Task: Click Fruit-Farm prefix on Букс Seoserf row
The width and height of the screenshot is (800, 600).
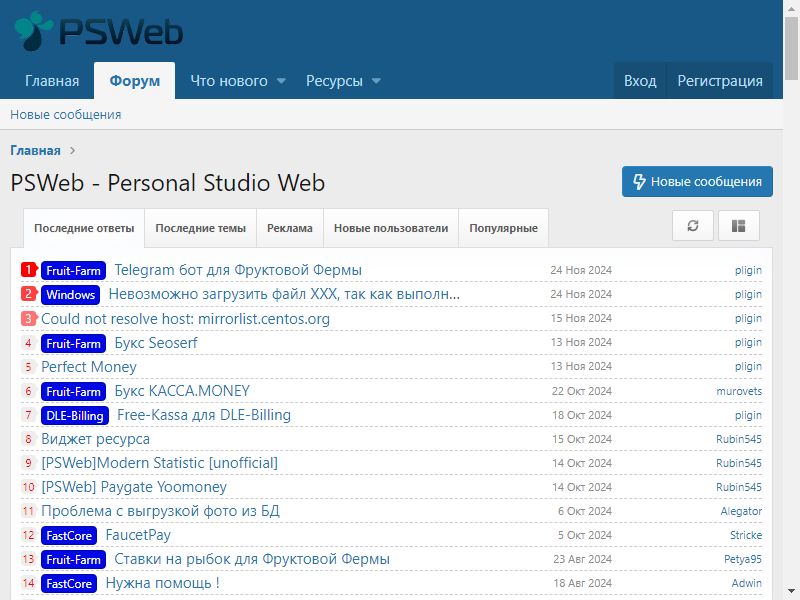Action: (73, 343)
